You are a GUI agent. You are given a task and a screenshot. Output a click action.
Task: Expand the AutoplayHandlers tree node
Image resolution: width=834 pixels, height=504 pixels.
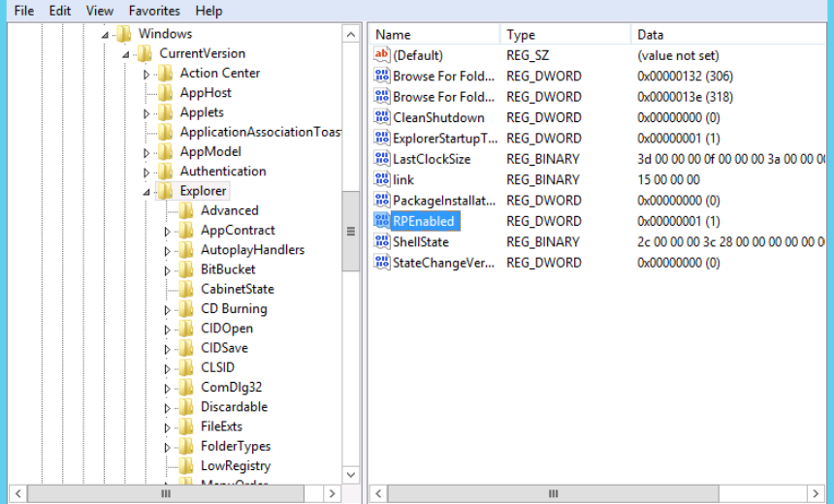tap(168, 250)
